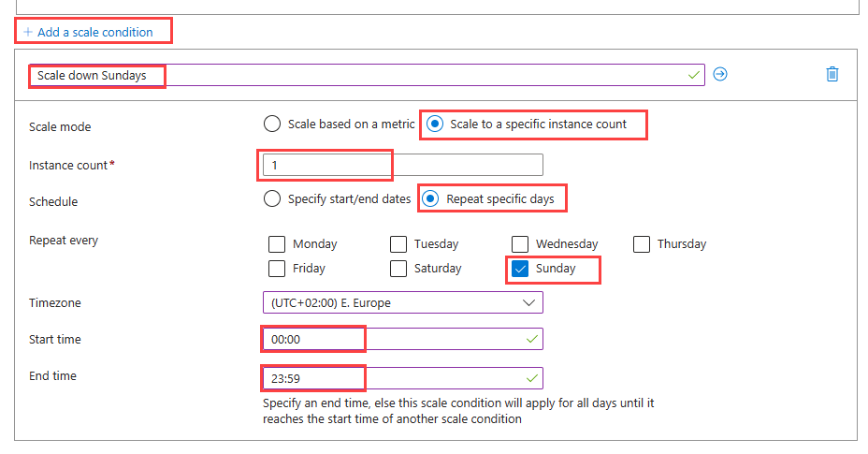This screenshot has width=868, height=454.
Task: Edit the Scale down Sundays name field
Action: pyautogui.click(x=365, y=75)
